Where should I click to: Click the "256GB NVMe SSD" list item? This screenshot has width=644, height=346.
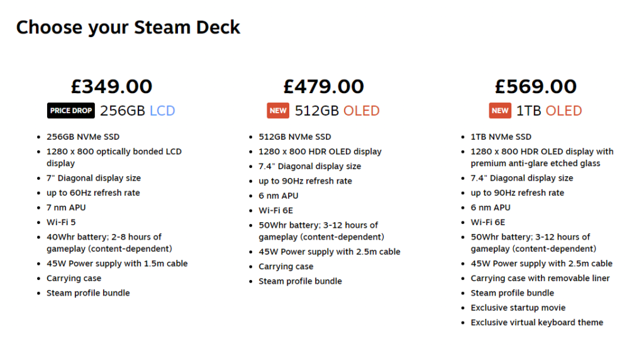click(83, 137)
